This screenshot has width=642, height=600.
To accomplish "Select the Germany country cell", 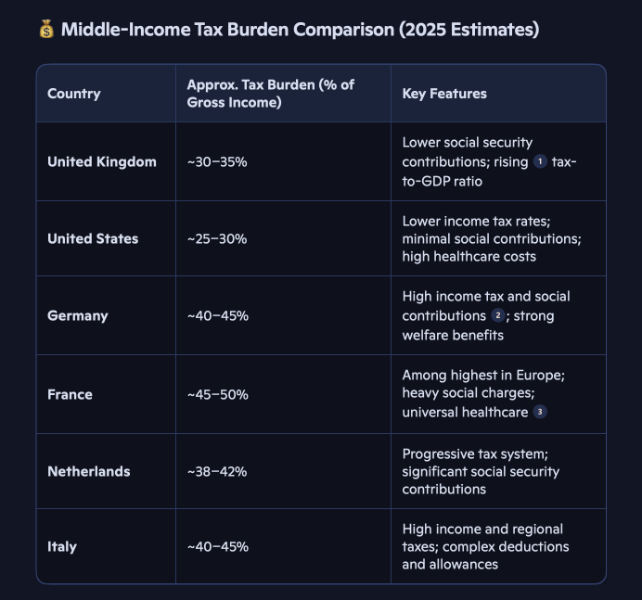I will 78,316.
